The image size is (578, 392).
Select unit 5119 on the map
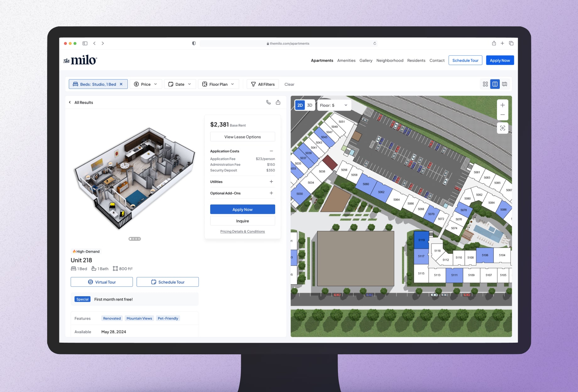[x=422, y=240]
